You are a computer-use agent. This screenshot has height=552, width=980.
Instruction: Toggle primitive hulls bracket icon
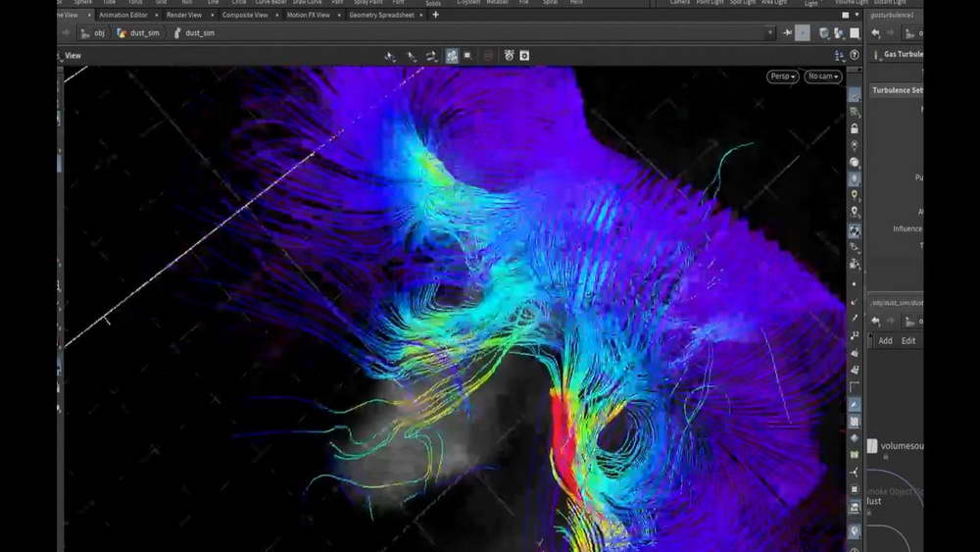coord(855,387)
